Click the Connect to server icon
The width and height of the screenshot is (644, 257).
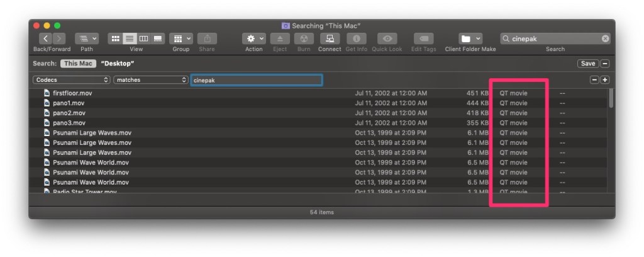pyautogui.click(x=329, y=38)
